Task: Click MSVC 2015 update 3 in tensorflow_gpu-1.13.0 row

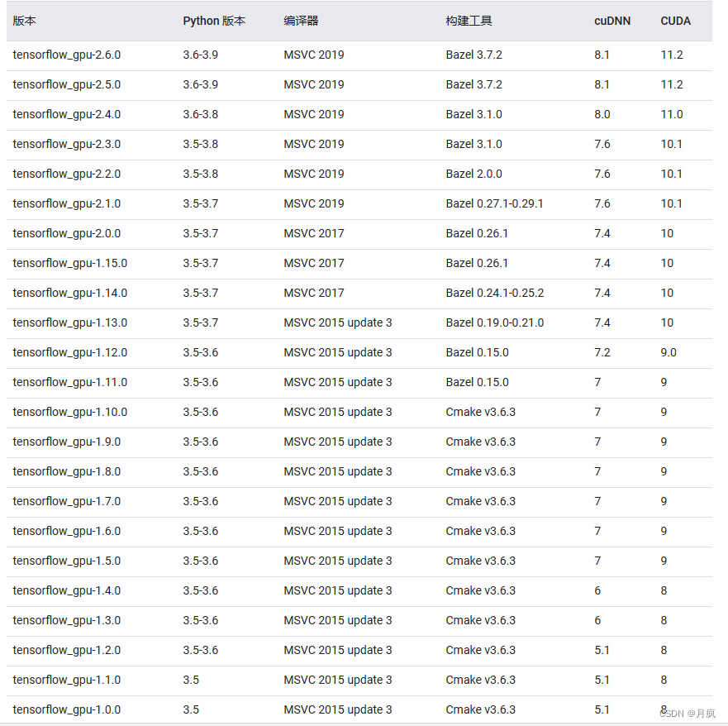Action: pos(337,322)
